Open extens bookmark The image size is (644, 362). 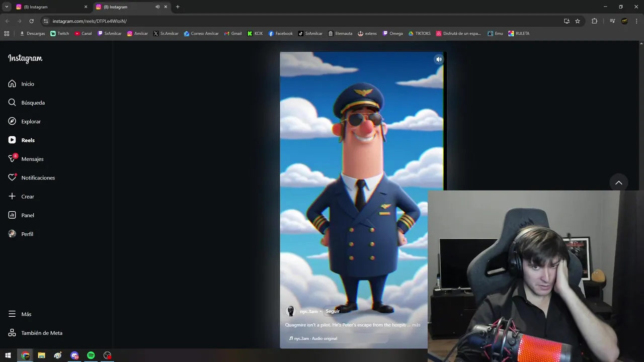(x=367, y=34)
